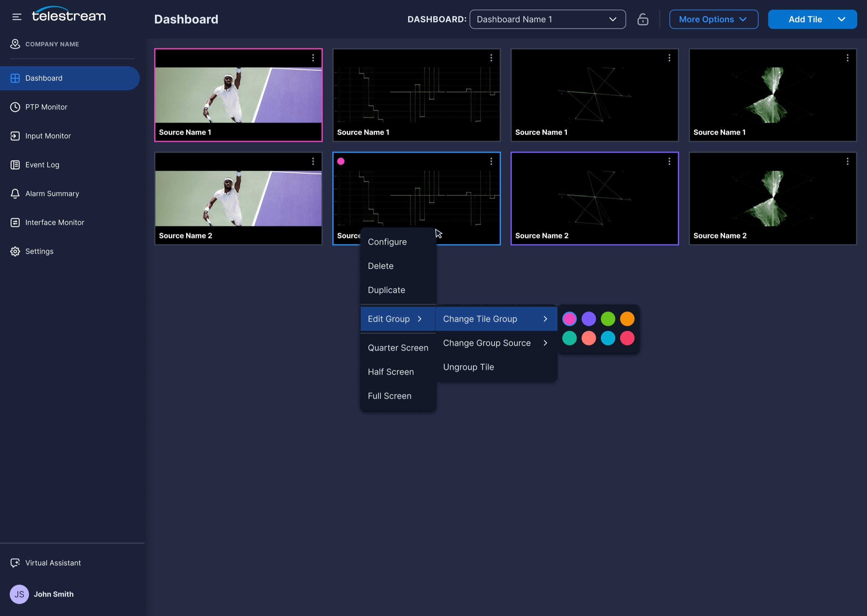Image resolution: width=867 pixels, height=616 pixels.
Task: Open kebab menu of the Source Name 1 audio phase tile
Action: point(847,58)
